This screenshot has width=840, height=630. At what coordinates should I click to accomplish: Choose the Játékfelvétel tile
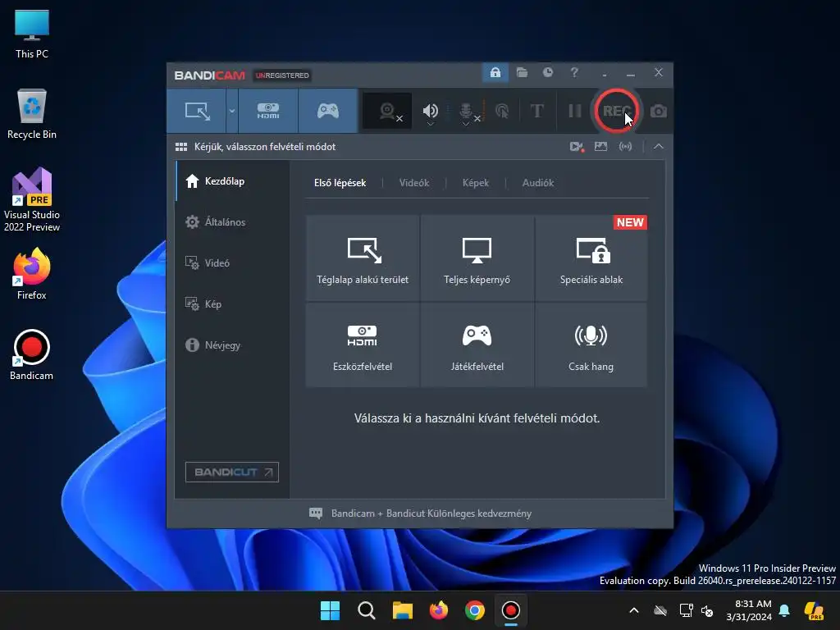(x=477, y=345)
